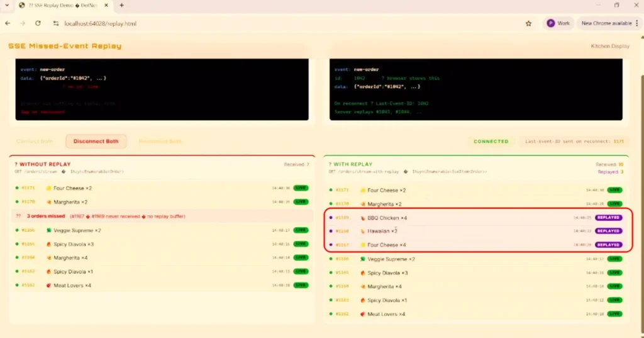Viewport: 644px width, 338px height.
Task: Select the SSE Replay Demo browser tab
Action: point(63,5)
